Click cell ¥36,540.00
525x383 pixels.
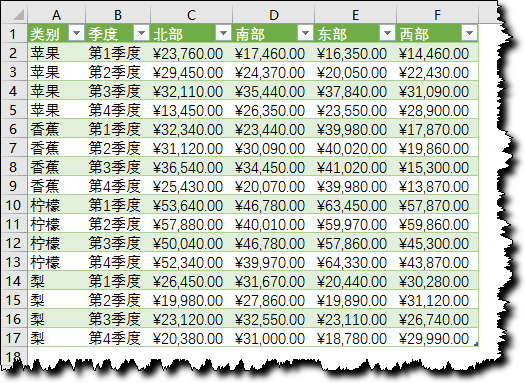coord(191,167)
